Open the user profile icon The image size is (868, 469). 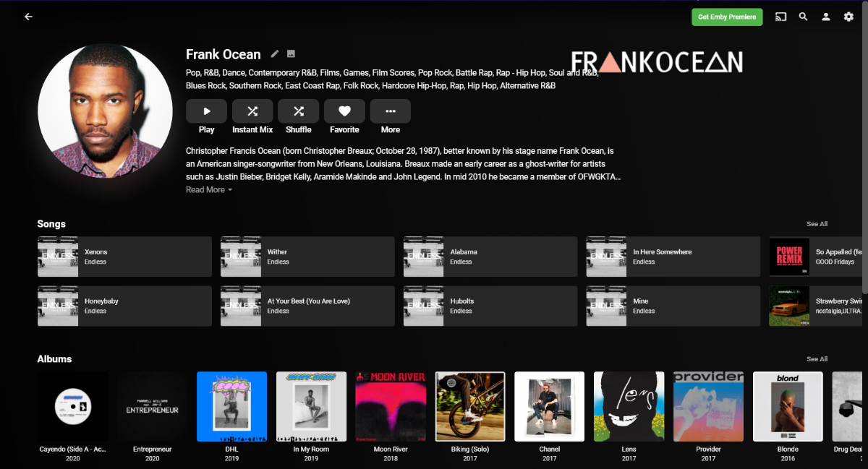[x=825, y=17]
